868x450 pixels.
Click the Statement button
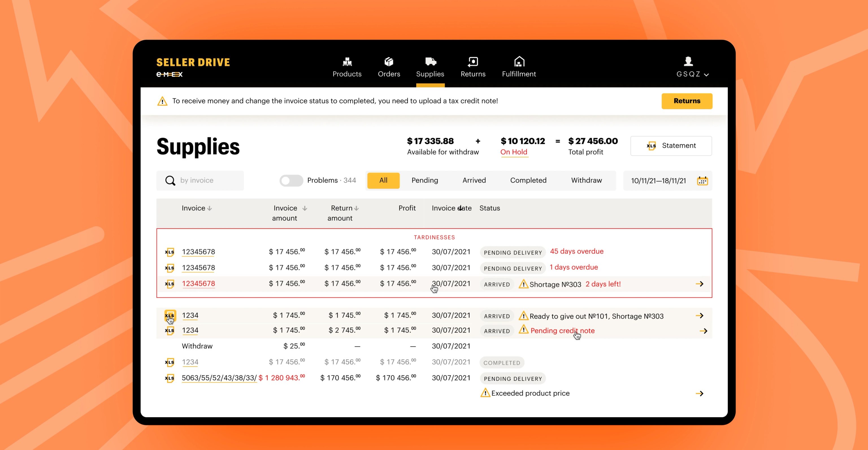point(671,146)
